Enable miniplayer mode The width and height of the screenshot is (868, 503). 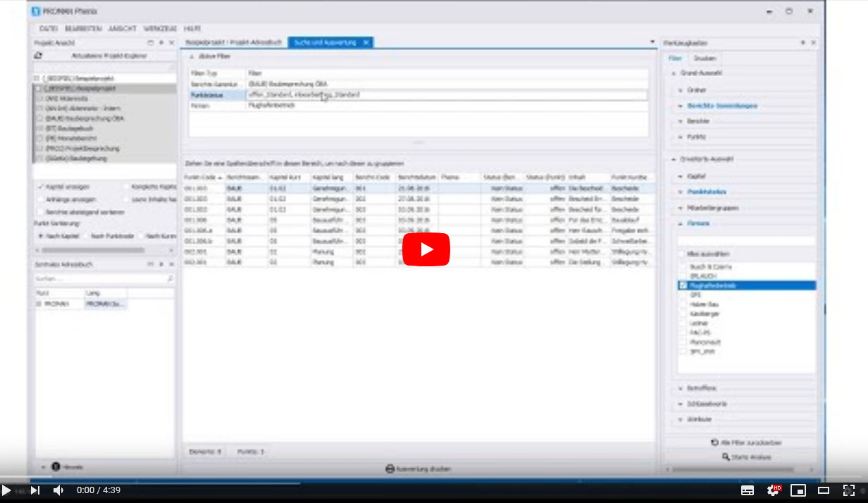tap(798, 490)
